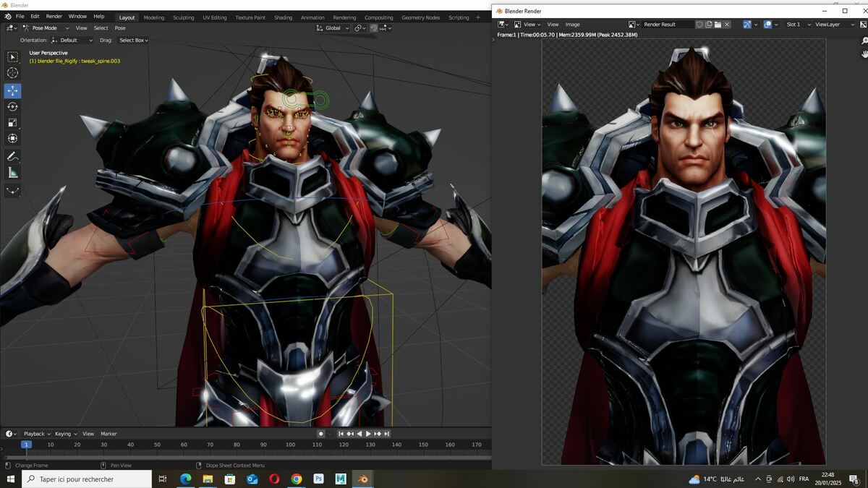Select the Rotate tool in the left toolbar

(12, 106)
